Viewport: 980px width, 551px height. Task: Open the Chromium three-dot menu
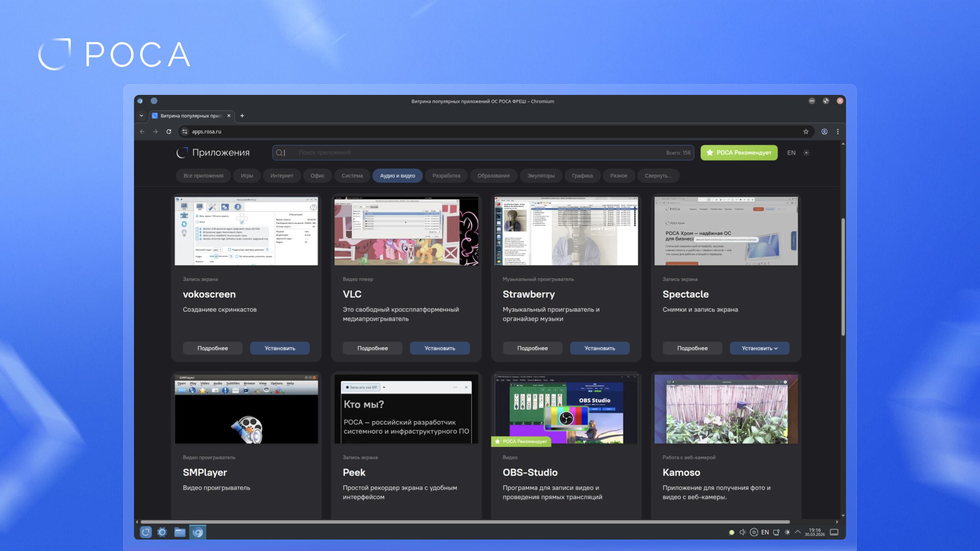[838, 131]
